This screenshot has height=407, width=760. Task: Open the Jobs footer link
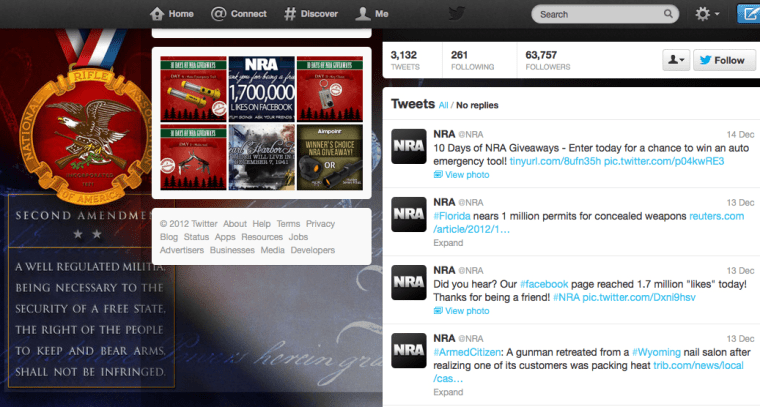298,237
